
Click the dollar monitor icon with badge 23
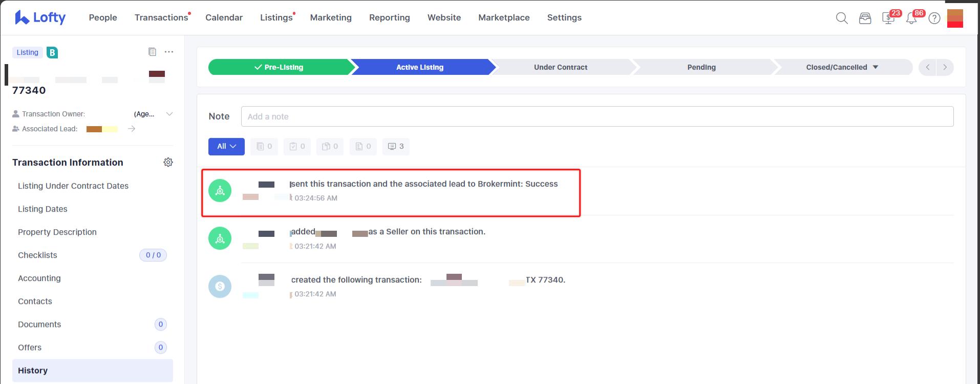[x=888, y=18]
